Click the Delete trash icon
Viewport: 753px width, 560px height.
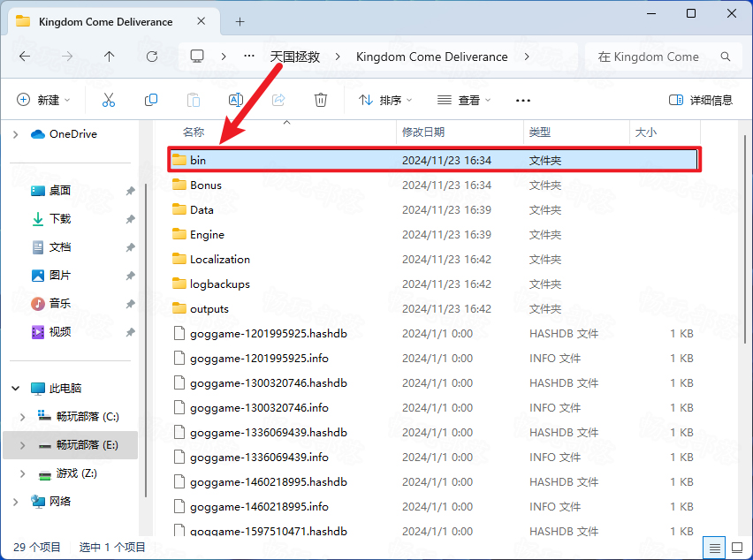321,100
